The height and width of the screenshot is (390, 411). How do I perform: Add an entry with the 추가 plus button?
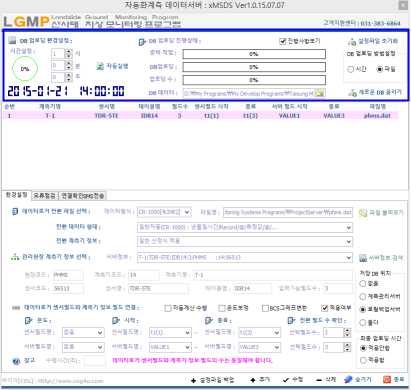(260, 380)
